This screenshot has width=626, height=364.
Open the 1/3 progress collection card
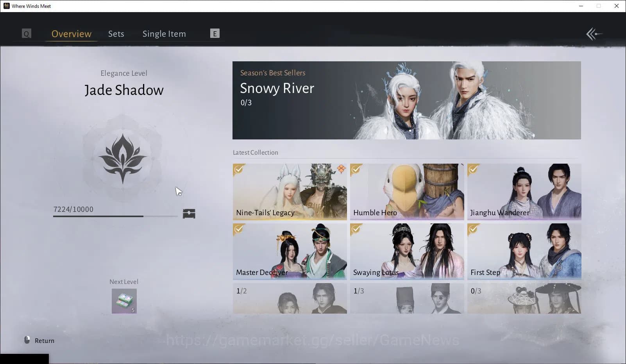tap(407, 298)
